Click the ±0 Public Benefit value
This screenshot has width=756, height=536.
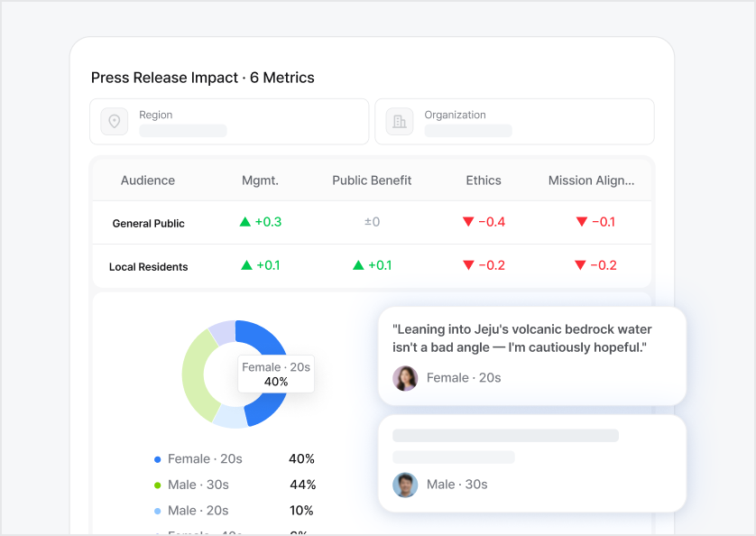[372, 222]
